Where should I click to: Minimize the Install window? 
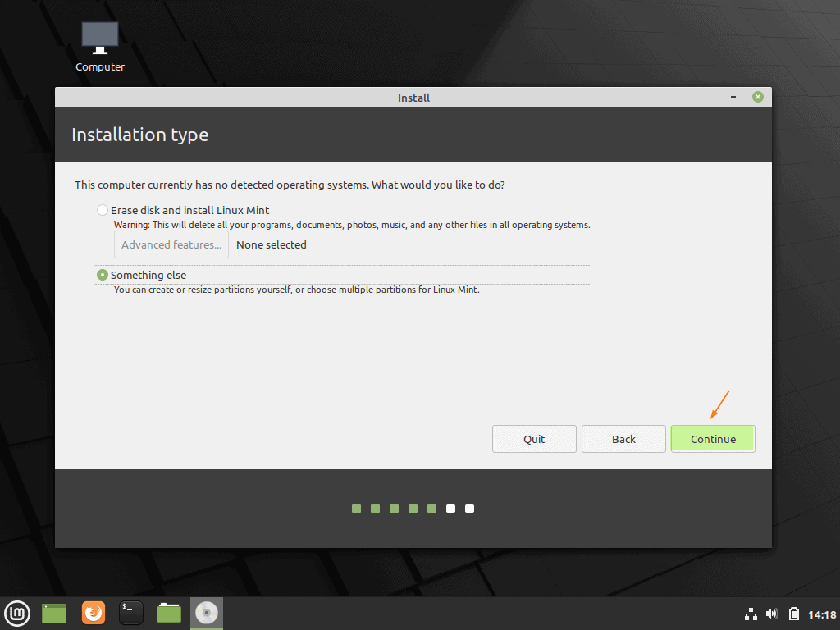(733, 97)
